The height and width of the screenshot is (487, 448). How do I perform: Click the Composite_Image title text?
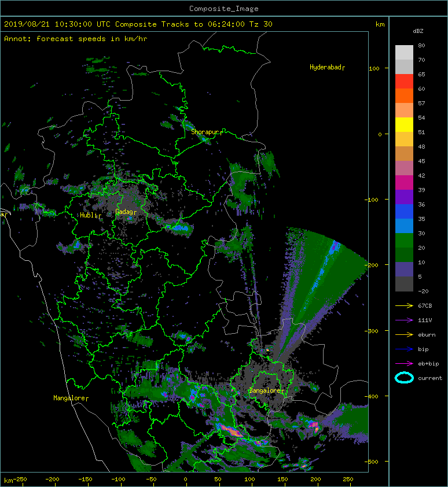[224, 9]
